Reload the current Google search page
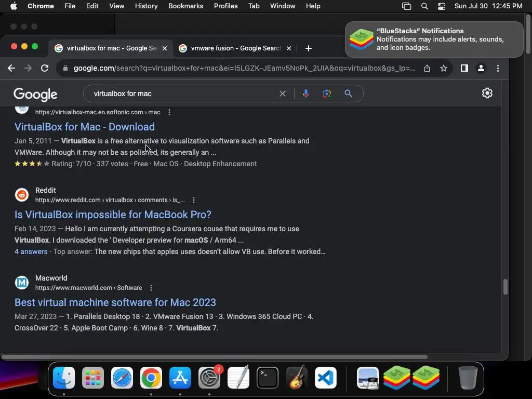532x399 pixels. pos(45,68)
